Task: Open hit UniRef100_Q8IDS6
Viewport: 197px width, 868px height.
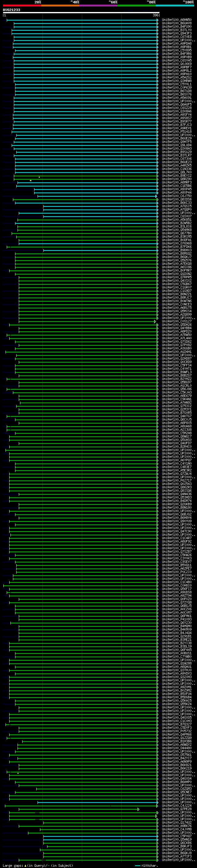Action: pyautogui.click(x=177, y=200)
